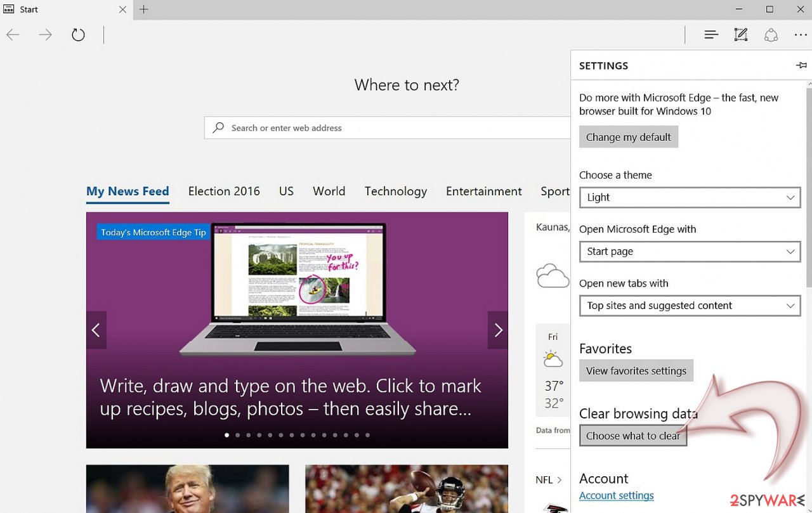
Task: Expand the NFL section chevron
Action: pos(560,480)
